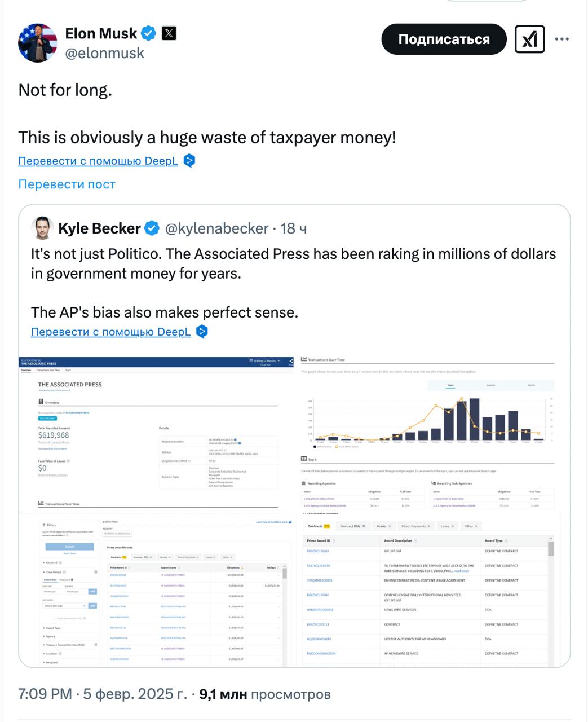Image resolution: width=588 pixels, height=722 pixels.
Task: Open Kyle Becker's avatar in quoted post
Action: pyautogui.click(x=42, y=228)
